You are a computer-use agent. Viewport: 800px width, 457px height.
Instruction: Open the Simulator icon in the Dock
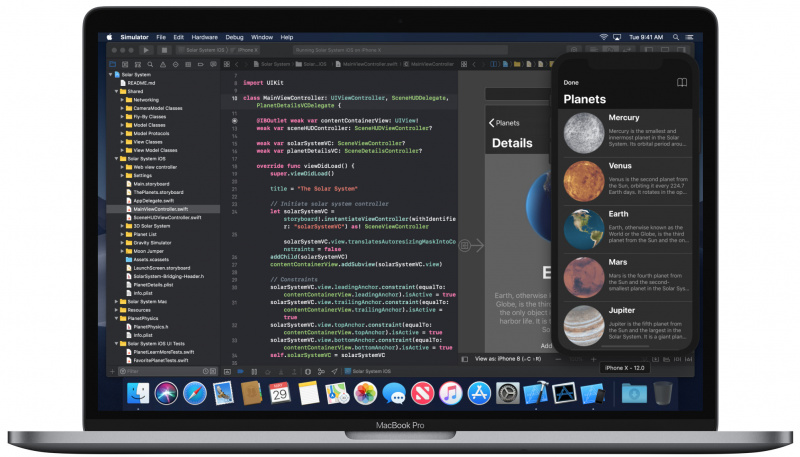click(592, 393)
